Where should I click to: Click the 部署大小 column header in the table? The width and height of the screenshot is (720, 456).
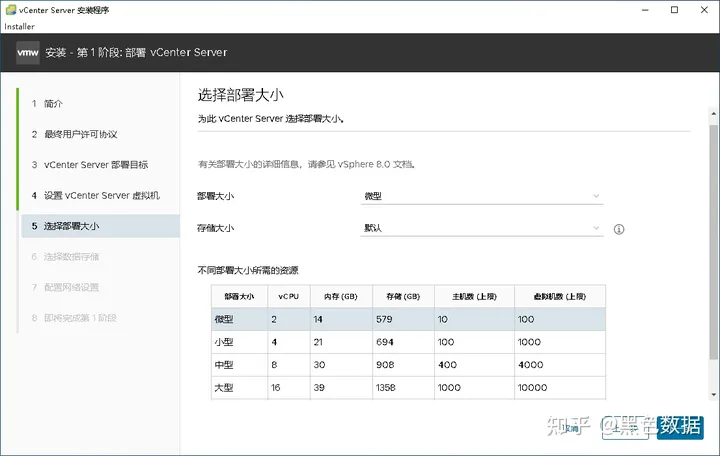pos(239,297)
